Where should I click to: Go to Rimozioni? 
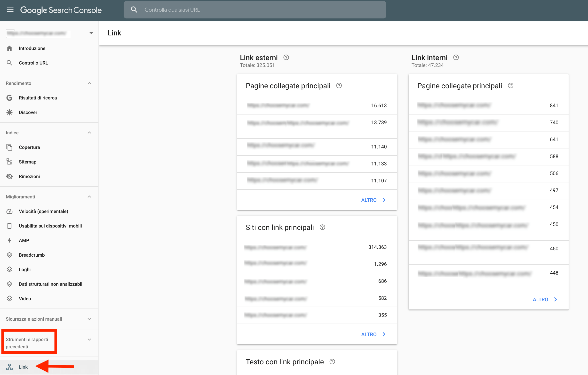tap(29, 176)
